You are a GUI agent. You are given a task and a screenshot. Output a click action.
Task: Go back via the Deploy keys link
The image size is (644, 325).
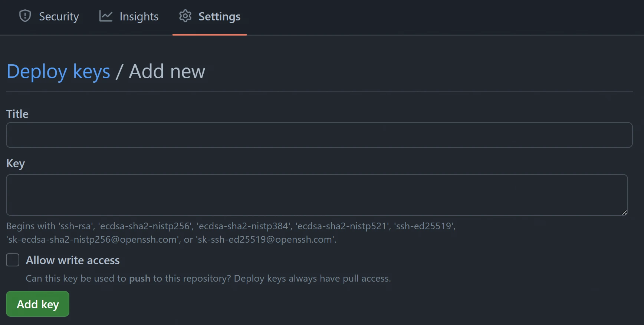point(58,71)
